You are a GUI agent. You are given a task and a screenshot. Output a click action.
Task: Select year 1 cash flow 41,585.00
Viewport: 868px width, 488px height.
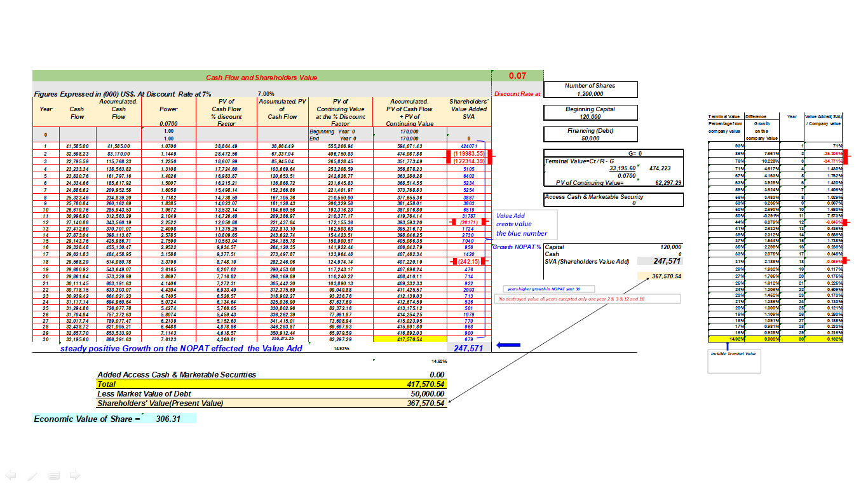pyautogui.click(x=76, y=146)
